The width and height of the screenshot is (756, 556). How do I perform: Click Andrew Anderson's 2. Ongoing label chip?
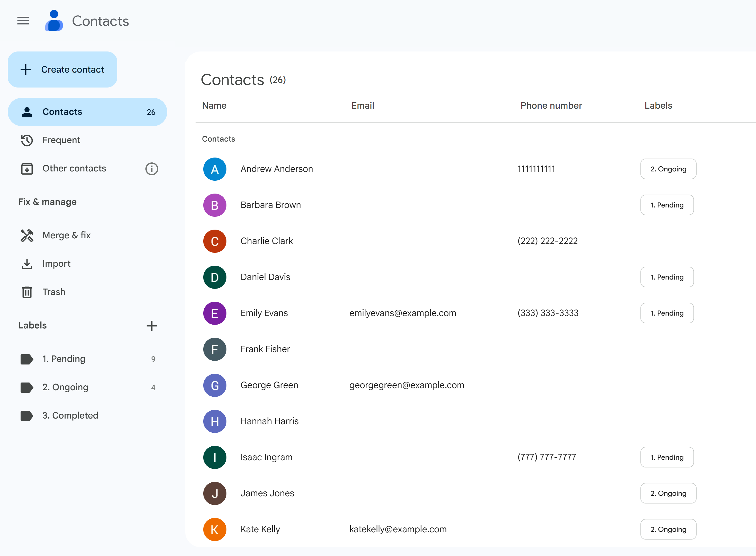pos(668,169)
